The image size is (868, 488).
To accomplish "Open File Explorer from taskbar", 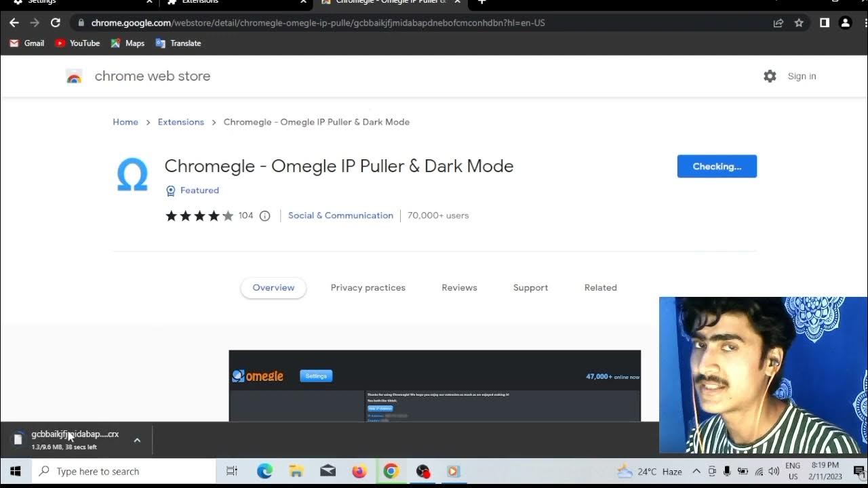I will pos(296,471).
